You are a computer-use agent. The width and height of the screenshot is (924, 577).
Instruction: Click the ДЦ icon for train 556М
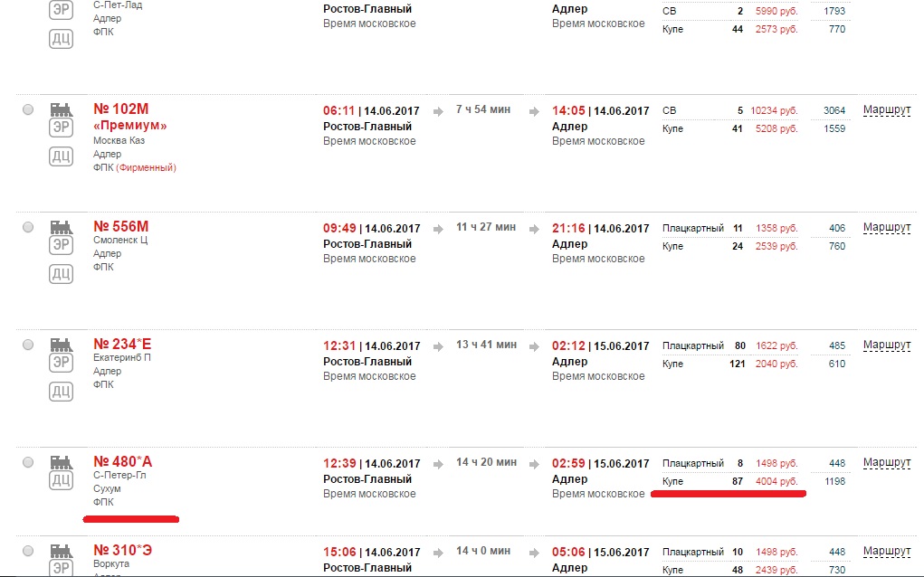pyautogui.click(x=61, y=274)
